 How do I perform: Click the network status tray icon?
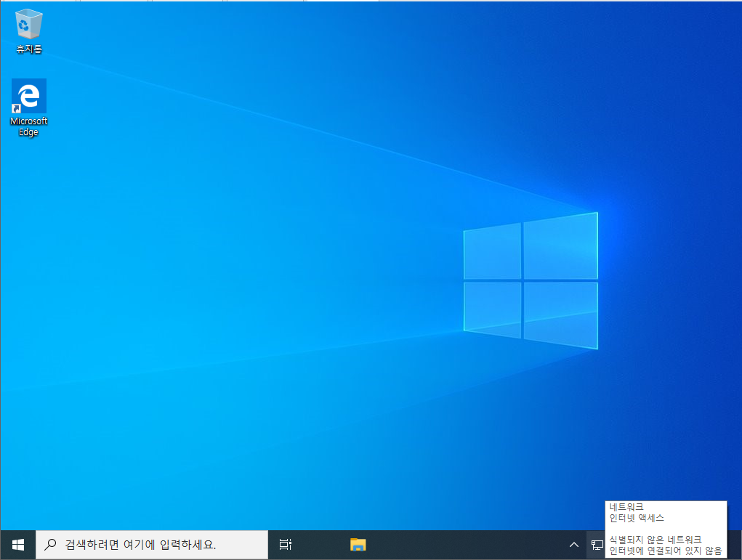597,545
